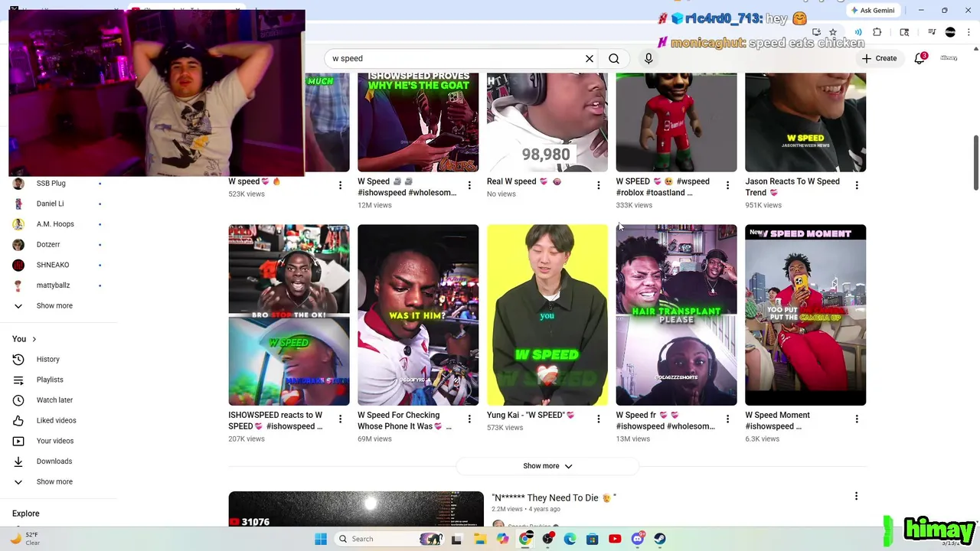Click the Explore heading in sidebar

26,514
